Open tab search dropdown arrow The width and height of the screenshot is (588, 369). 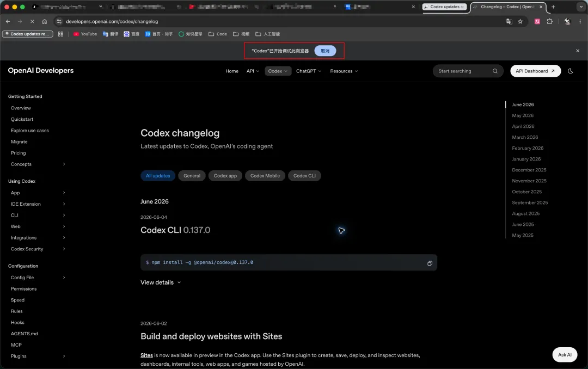tap(581, 7)
